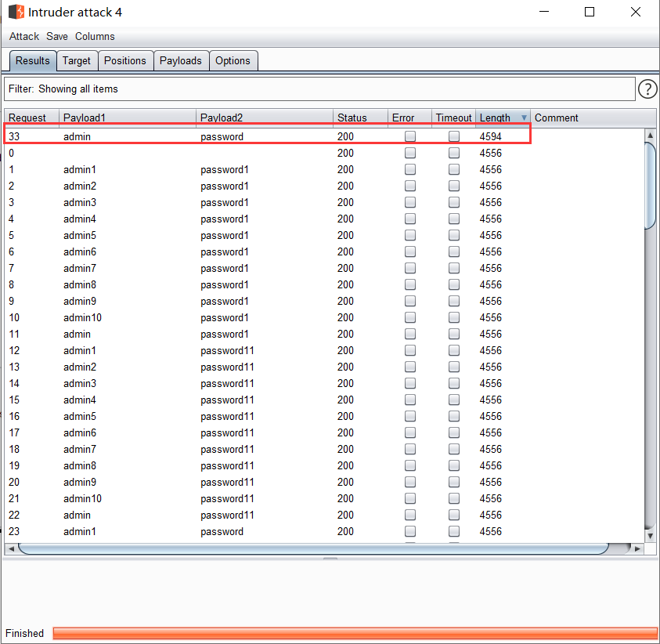Sort by the Error column header
The image size is (660, 644).
point(409,118)
